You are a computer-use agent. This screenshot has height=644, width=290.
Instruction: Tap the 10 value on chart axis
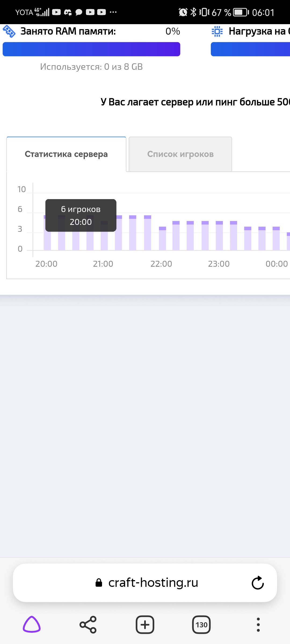coord(21,189)
